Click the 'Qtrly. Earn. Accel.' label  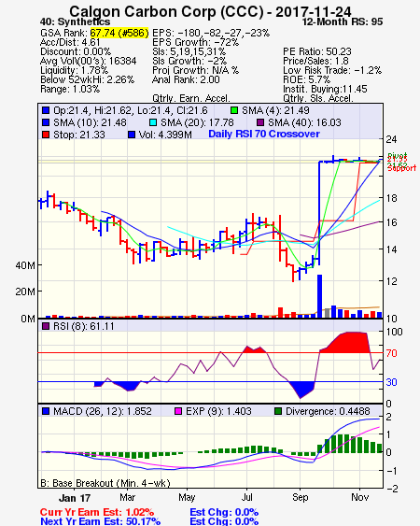[191, 98]
